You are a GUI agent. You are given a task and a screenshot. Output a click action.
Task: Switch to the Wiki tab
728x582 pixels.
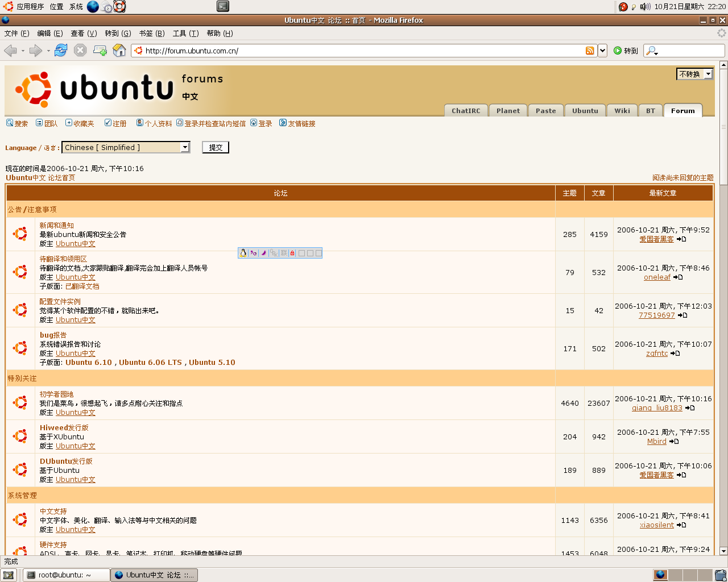[622, 111]
